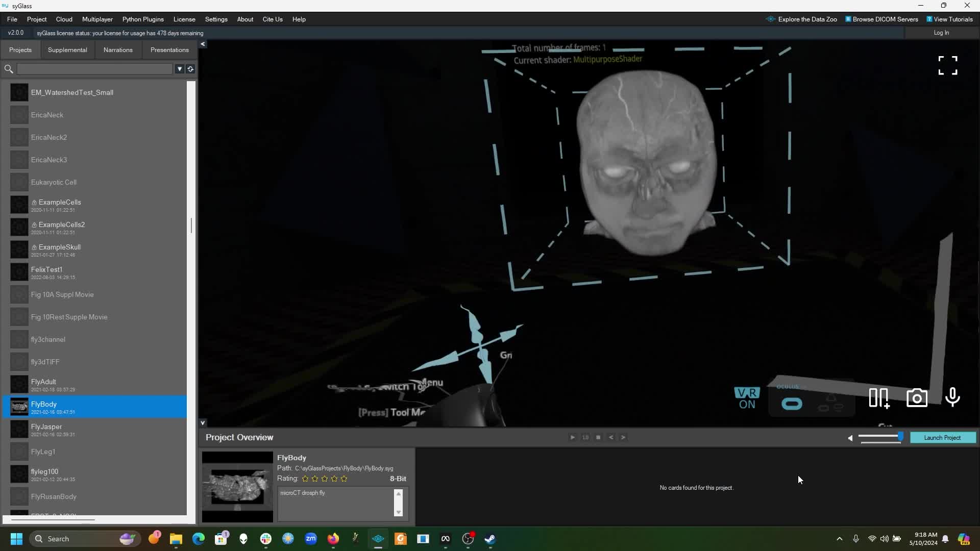
Task: Adjust the volume slider
Action: (881, 437)
